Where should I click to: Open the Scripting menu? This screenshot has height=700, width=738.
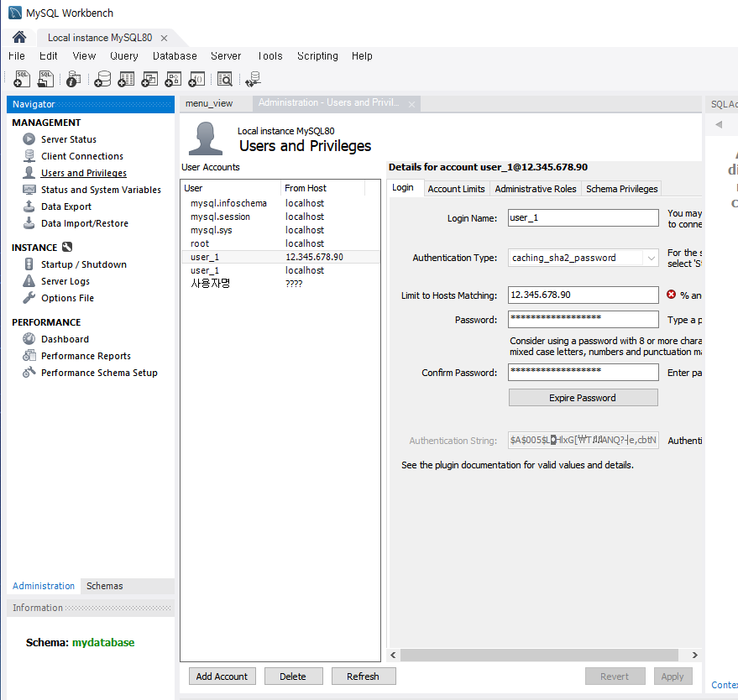pos(317,56)
